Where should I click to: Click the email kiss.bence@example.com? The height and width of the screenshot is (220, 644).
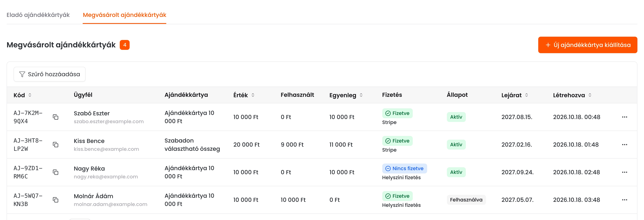pyautogui.click(x=106, y=149)
